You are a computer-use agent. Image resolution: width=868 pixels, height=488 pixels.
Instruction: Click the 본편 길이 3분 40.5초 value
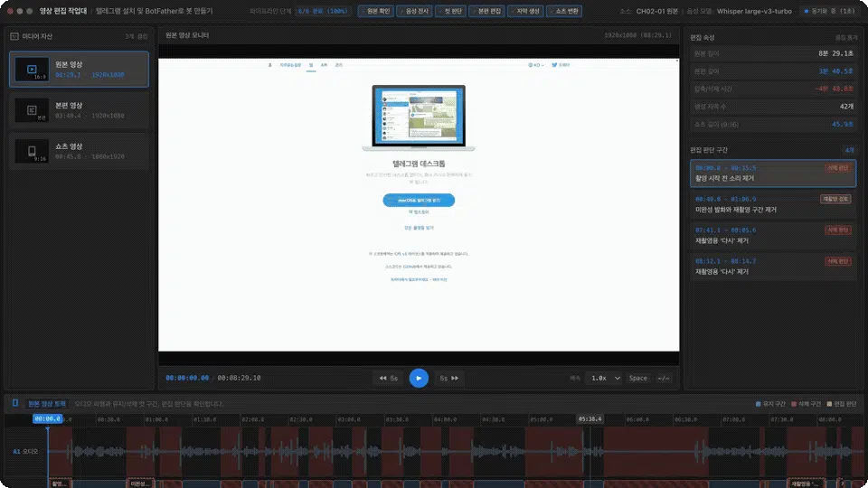(835, 71)
